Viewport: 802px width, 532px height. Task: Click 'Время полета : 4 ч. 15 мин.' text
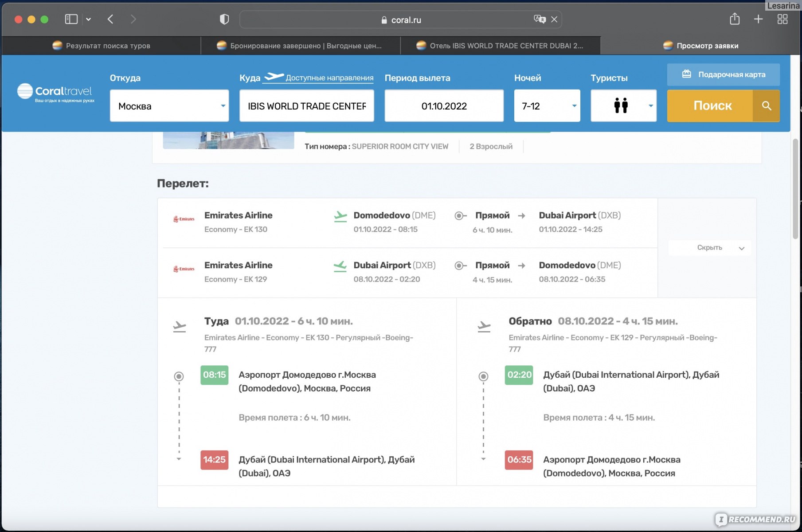click(x=599, y=418)
